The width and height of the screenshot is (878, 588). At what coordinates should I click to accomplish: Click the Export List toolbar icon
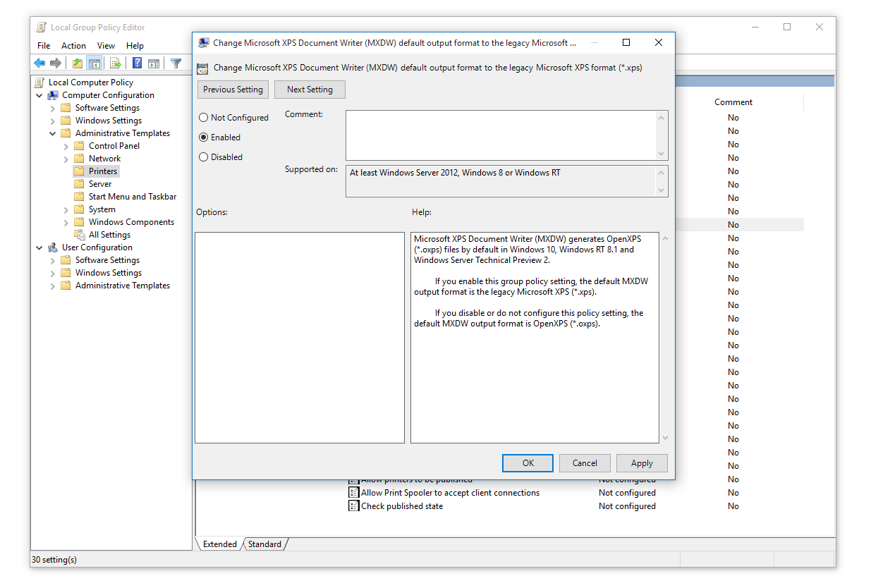116,63
